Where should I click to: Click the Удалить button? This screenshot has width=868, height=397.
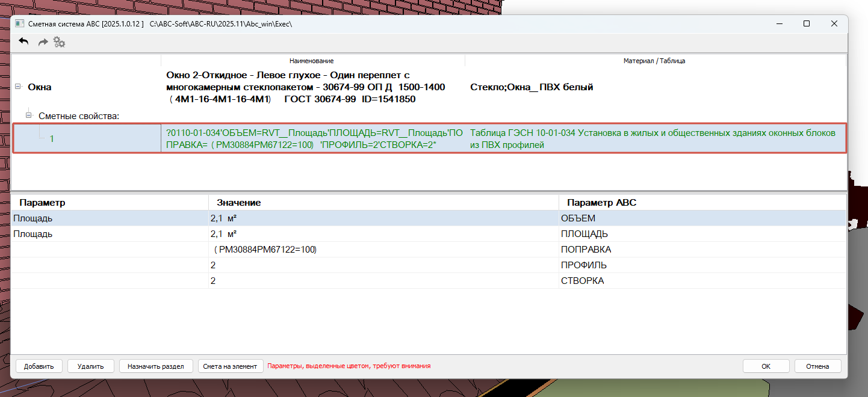coord(91,366)
